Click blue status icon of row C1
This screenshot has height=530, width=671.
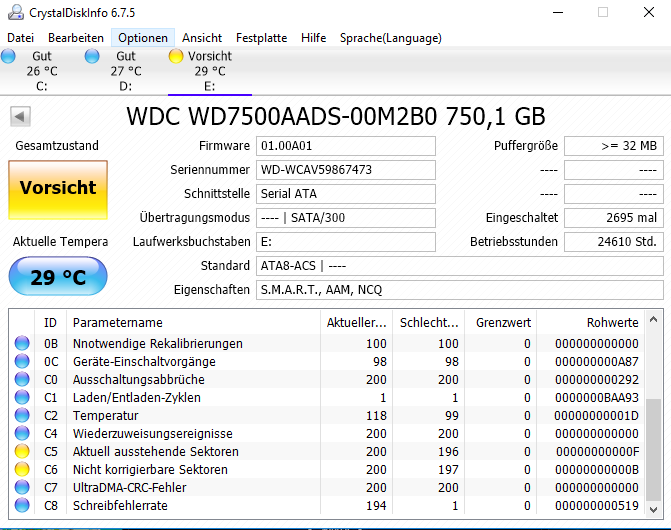point(22,397)
